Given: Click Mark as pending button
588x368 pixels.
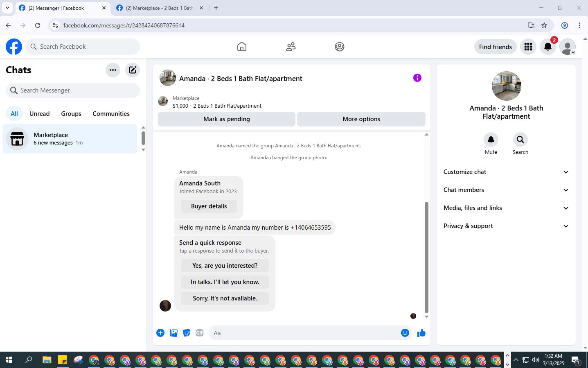Looking at the screenshot, I should [x=227, y=119].
